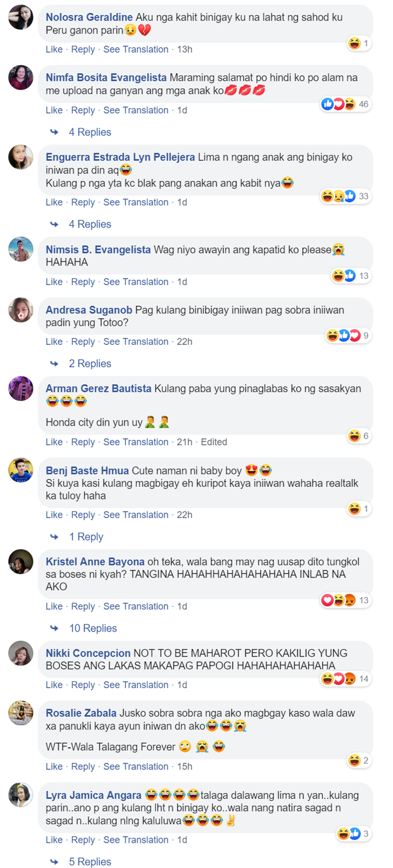Screen dimensions: 393x868
Task: Expand 10 Replies under Kristel Anne Bayona
Action: pos(93,628)
